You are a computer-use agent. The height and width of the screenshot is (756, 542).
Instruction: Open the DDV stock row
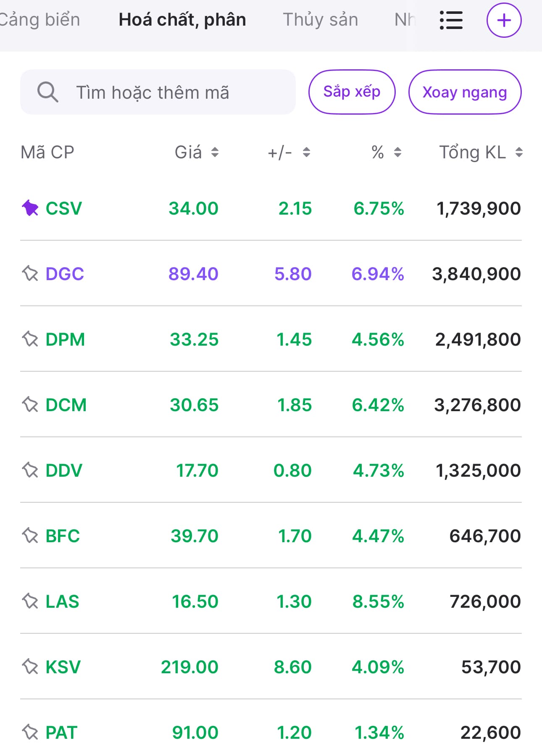(x=64, y=470)
